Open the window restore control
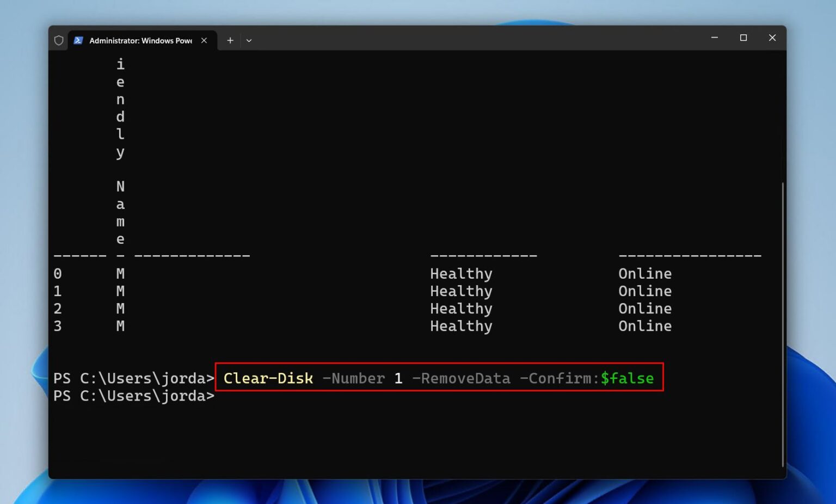The width and height of the screenshot is (836, 504). tap(743, 38)
